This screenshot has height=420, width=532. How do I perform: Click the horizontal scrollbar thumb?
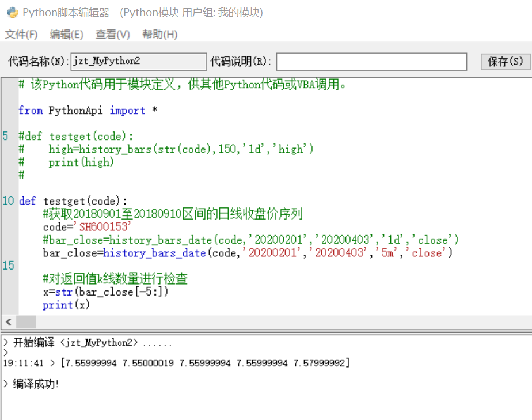(x=26, y=322)
